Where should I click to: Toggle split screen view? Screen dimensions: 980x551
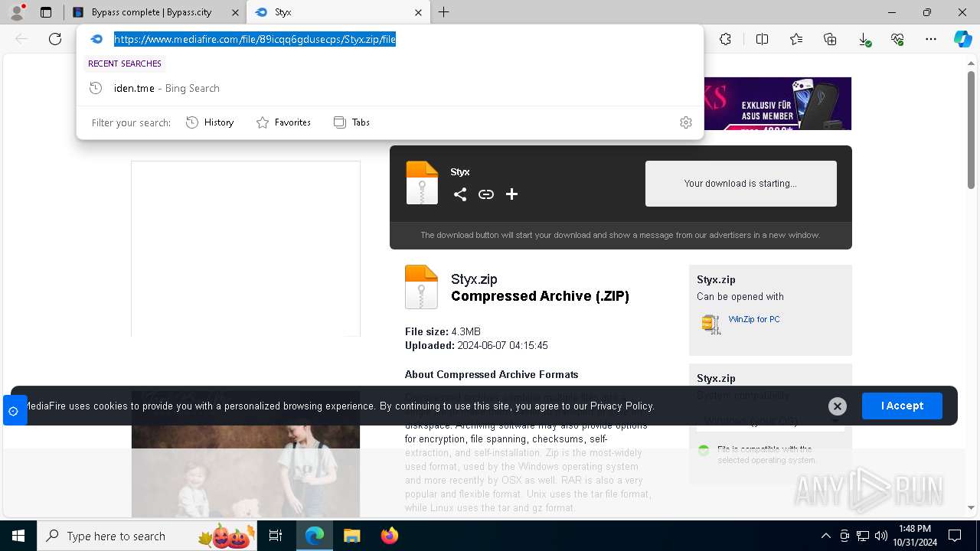point(762,39)
